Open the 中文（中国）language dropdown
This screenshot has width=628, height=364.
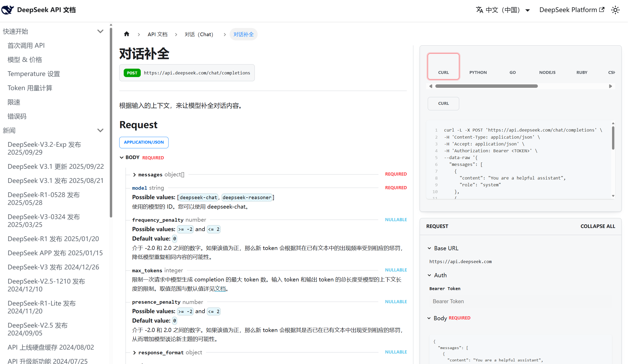pos(503,10)
